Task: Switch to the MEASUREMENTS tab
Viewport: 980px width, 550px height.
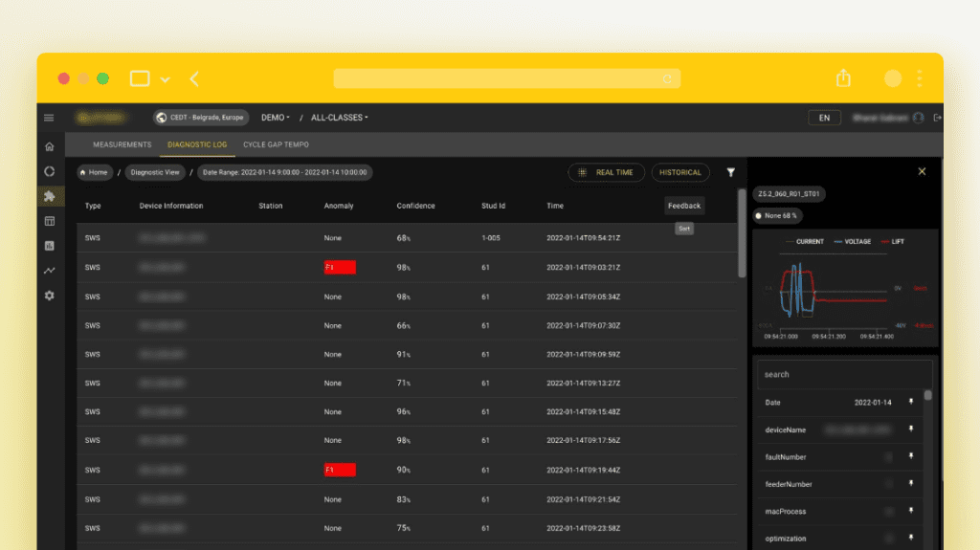Action: pyautogui.click(x=122, y=144)
